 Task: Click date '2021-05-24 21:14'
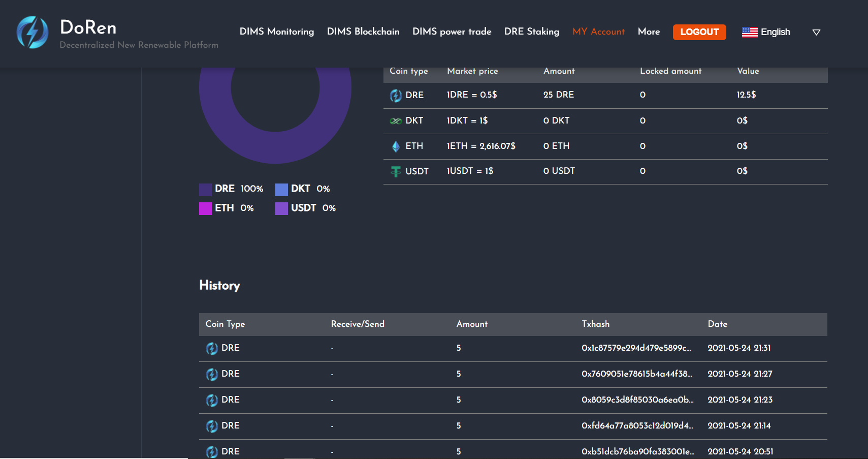click(739, 426)
